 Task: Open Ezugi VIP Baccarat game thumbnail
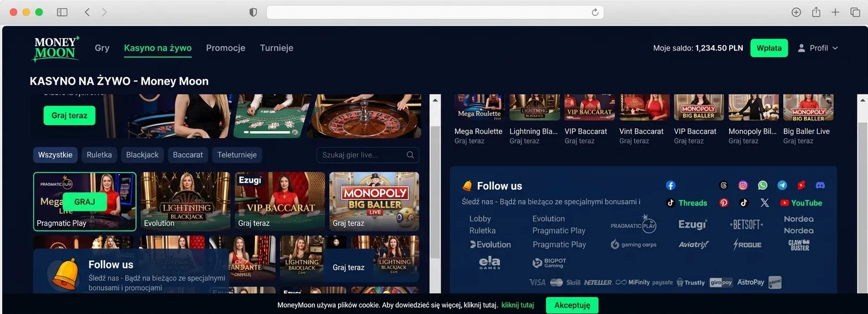(x=280, y=201)
